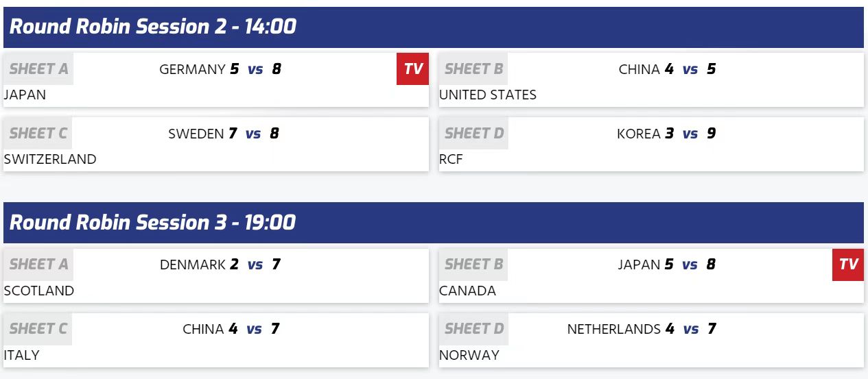The image size is (868, 379).
Task: Open China vs United States score
Action: click(x=690, y=69)
